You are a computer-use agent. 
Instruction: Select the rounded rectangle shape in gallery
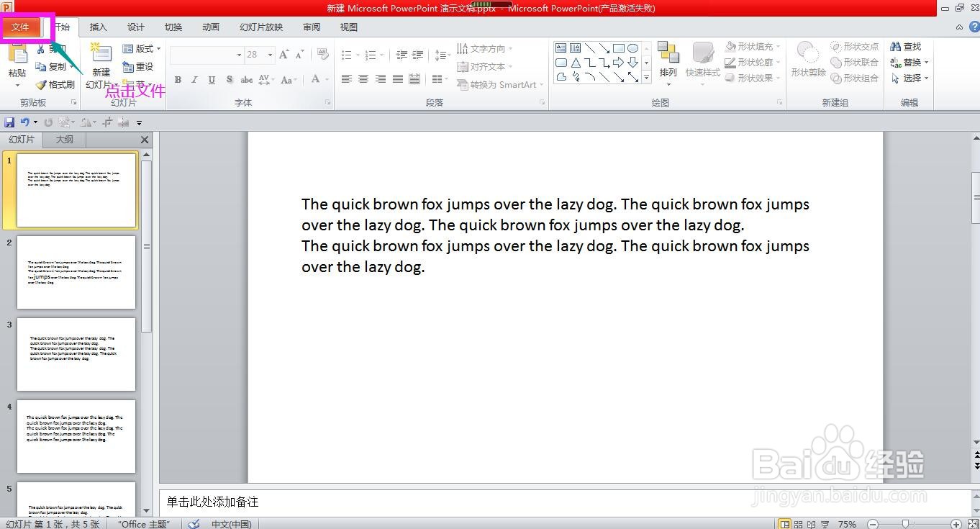(561, 63)
